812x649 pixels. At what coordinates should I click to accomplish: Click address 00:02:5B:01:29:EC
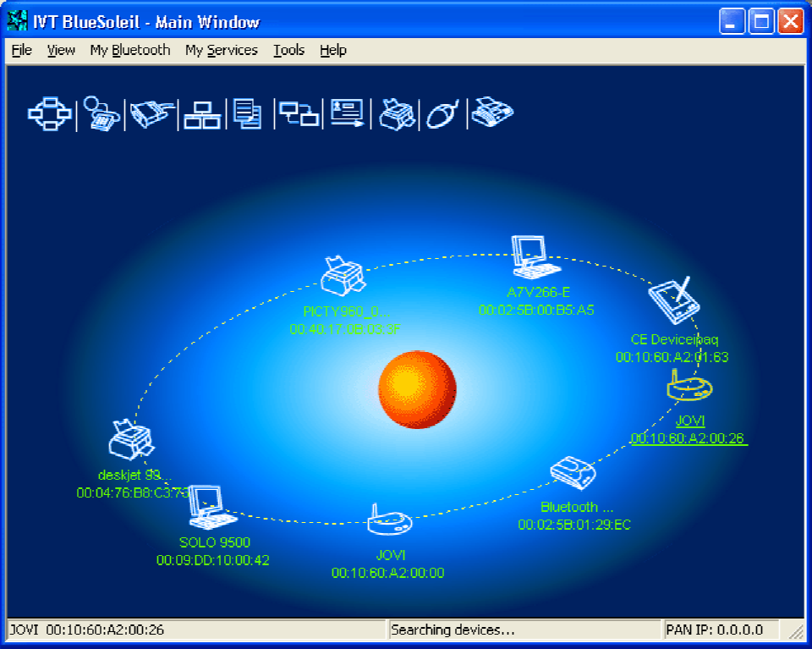click(574, 525)
